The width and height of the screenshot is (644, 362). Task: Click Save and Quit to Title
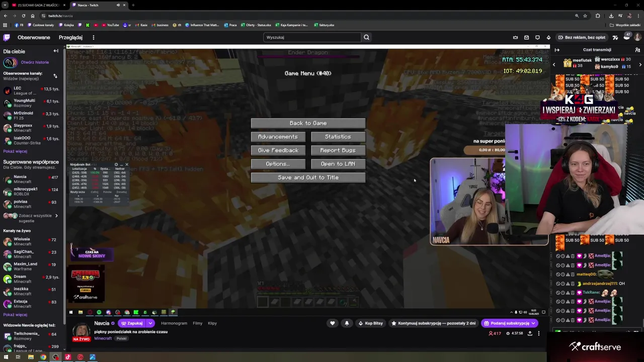pyautogui.click(x=308, y=177)
